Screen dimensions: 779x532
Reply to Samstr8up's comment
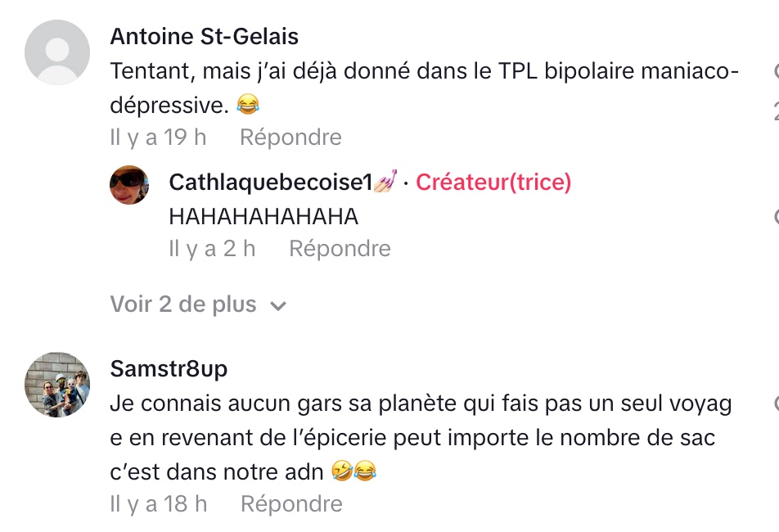pos(291,504)
